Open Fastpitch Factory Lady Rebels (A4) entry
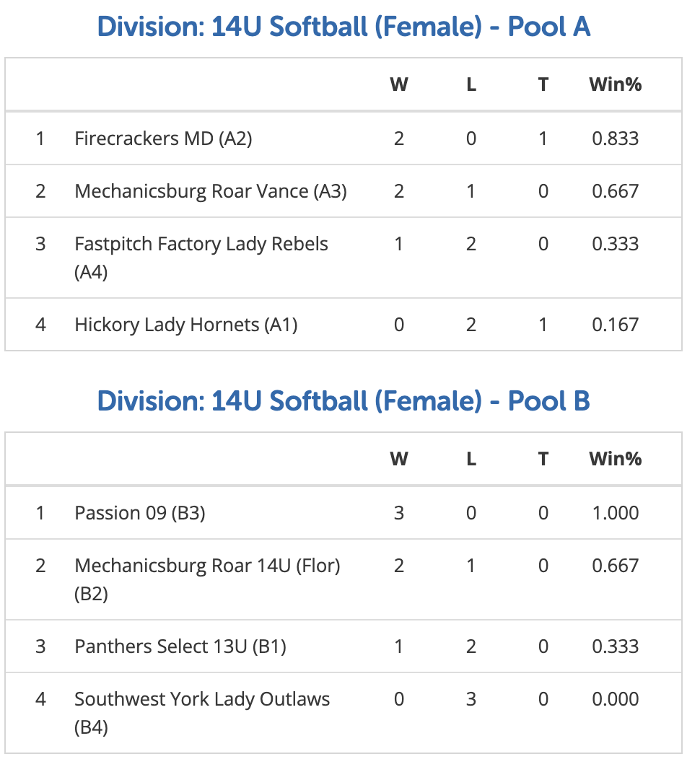Viewport: 700px width, 772px height. pos(201,258)
